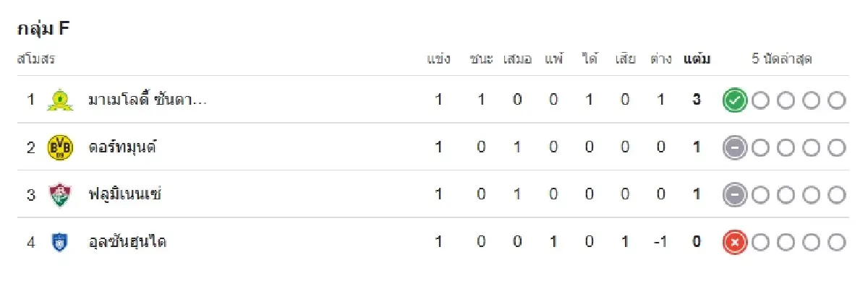The image size is (868, 286).
Task: Click the สโมสร column header
Action: 36,59
